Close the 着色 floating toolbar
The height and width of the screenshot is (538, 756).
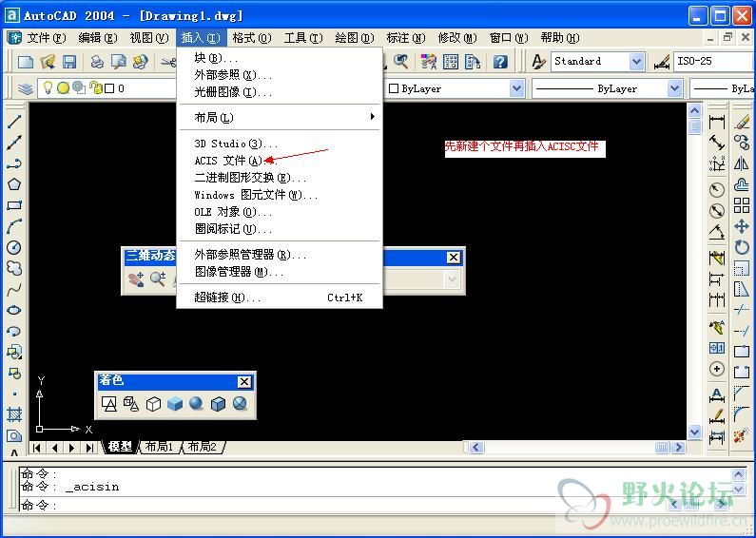pos(244,382)
